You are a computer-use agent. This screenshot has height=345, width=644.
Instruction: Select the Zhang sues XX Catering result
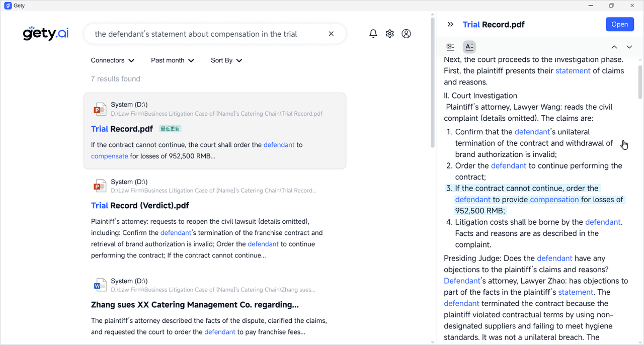[195, 305]
